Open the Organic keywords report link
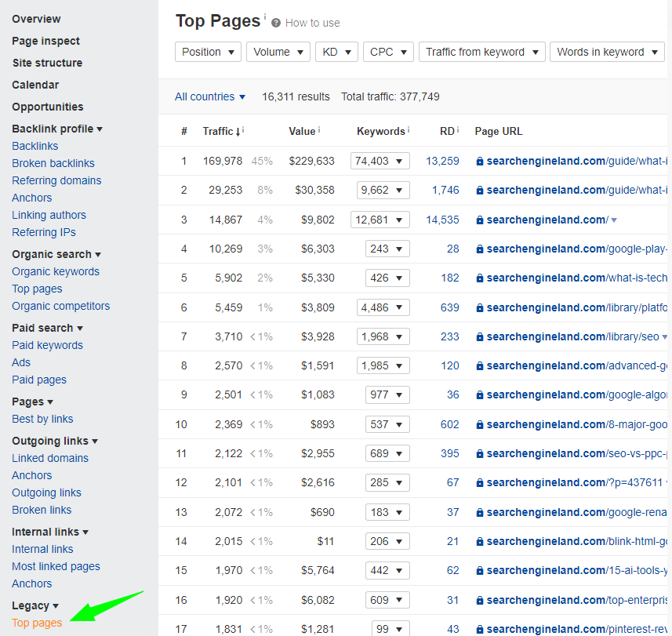This screenshot has height=636, width=672. [56, 271]
